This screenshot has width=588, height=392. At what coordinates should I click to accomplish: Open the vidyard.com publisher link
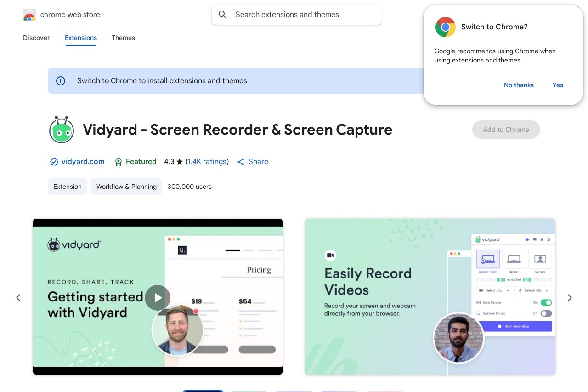(83, 162)
